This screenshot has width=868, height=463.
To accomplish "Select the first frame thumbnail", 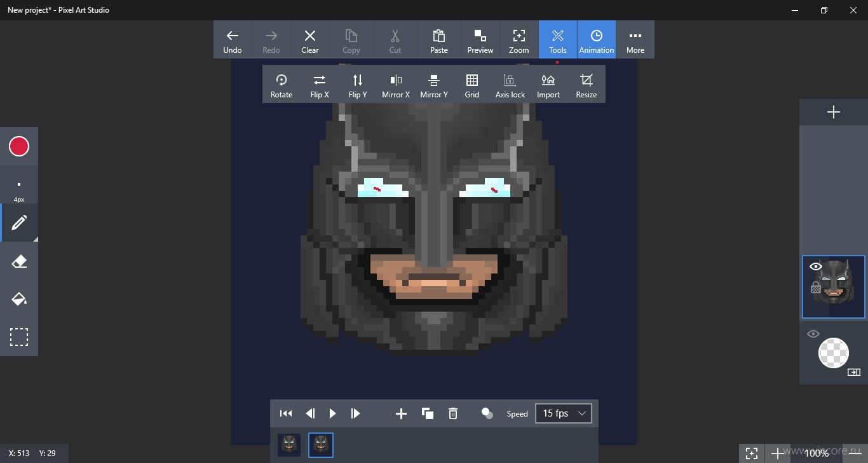I will [289, 445].
